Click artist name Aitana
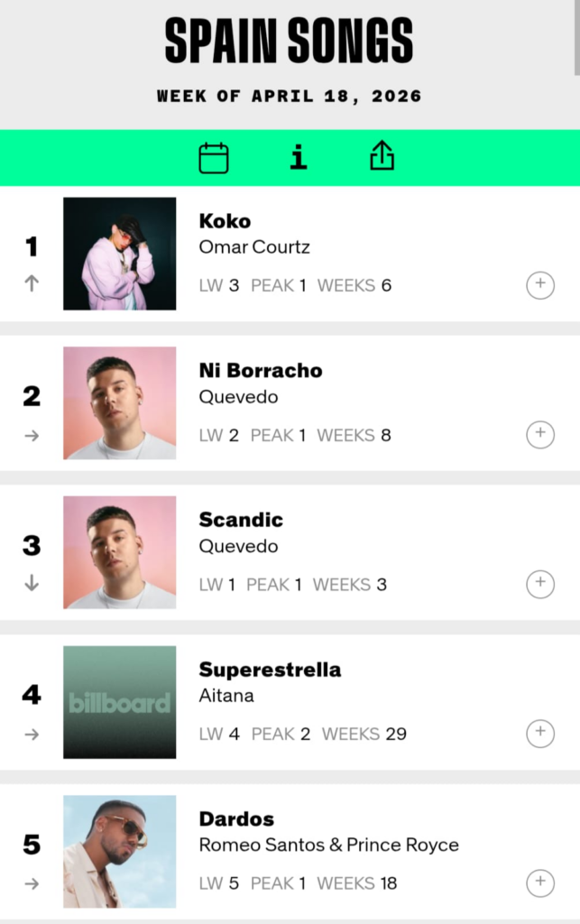The height and width of the screenshot is (924, 580). point(226,695)
